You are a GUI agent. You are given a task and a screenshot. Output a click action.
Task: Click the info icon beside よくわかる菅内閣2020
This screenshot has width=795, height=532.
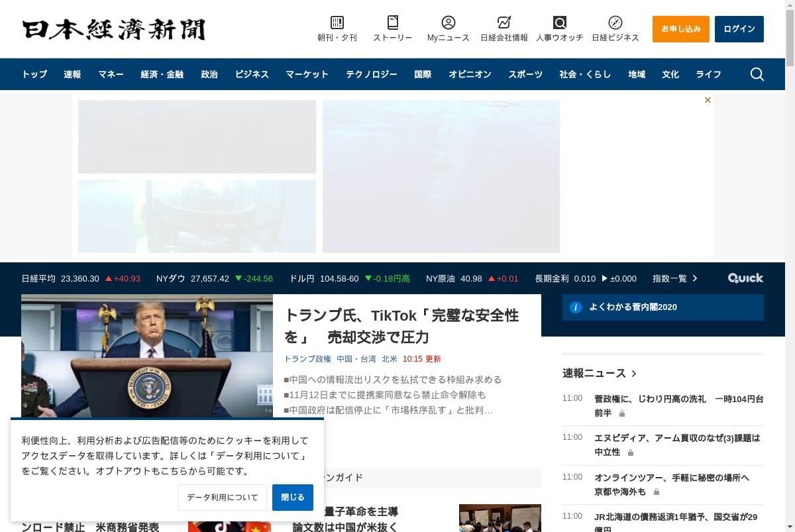(x=576, y=307)
